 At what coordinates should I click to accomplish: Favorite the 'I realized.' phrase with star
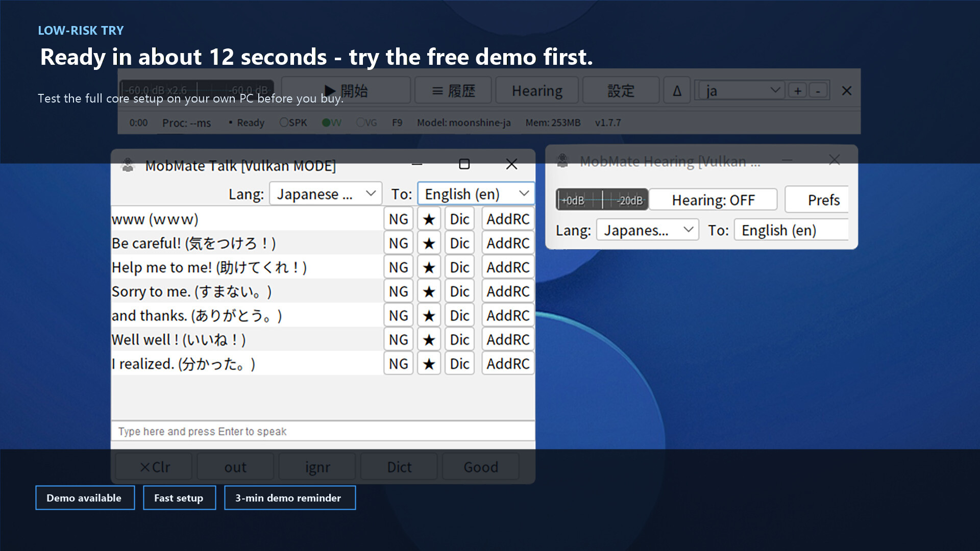[429, 364]
